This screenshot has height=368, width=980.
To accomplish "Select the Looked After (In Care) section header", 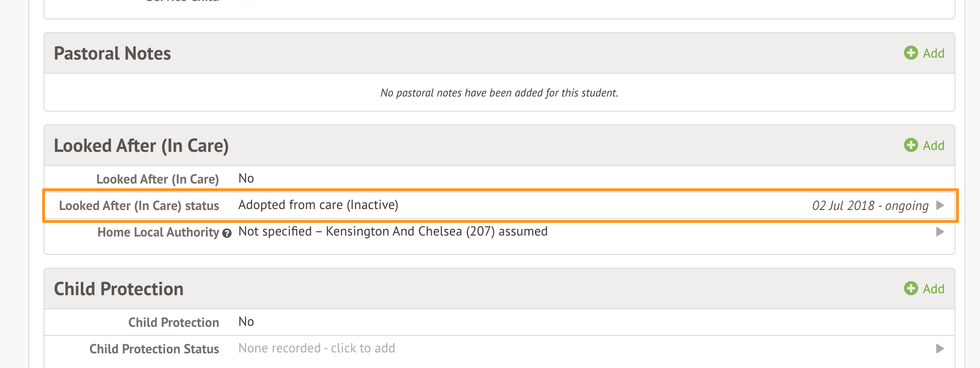I will click(x=141, y=146).
